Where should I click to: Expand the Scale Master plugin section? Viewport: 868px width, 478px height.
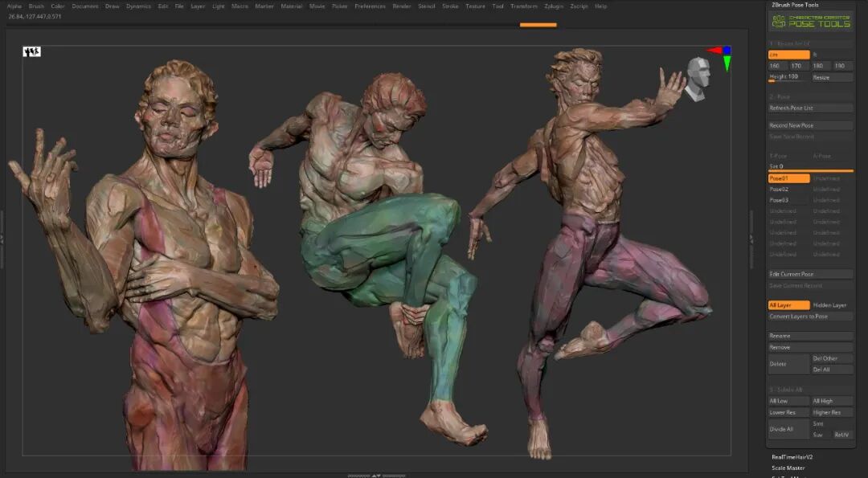[x=788, y=468]
